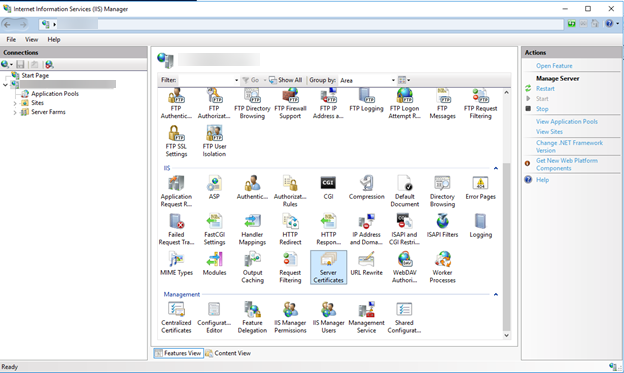Open Failed Request Tracing feature
This screenshot has height=373, width=624.
176,230
